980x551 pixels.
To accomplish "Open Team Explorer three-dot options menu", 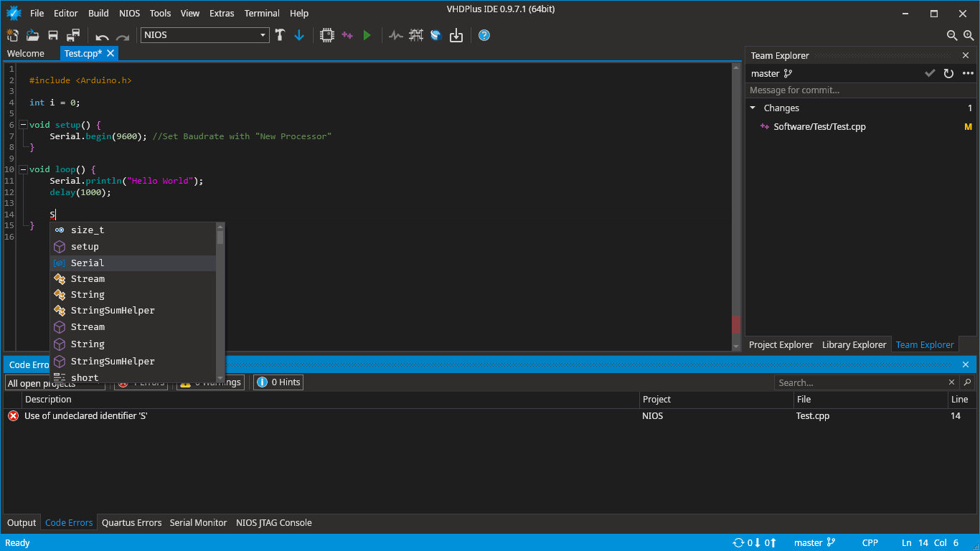I will click(x=968, y=73).
